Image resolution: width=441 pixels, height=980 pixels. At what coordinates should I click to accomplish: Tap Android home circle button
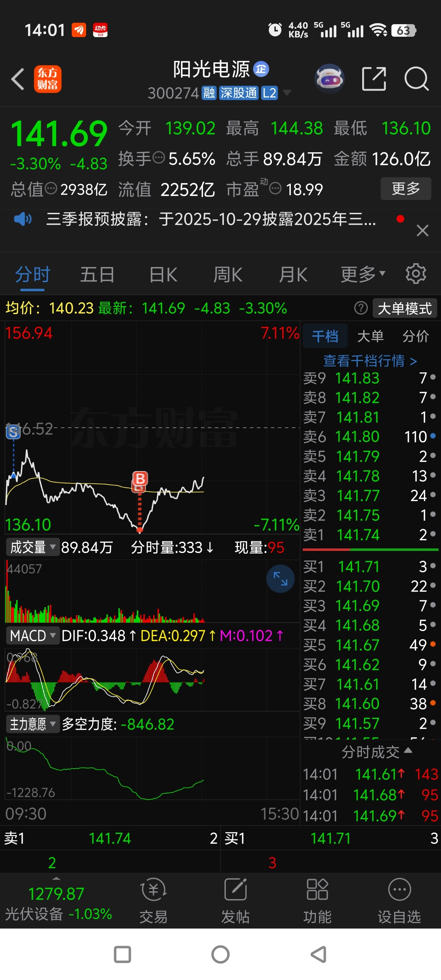pos(220,954)
